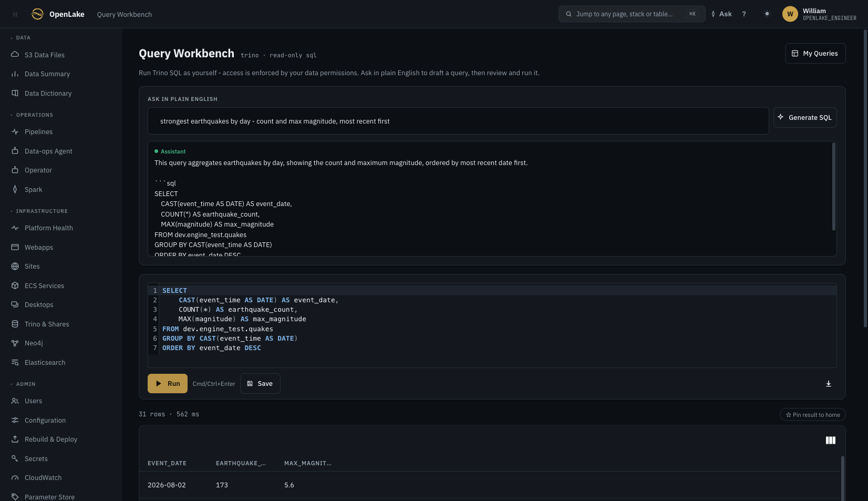Viewport: 868px width, 501px height.
Task: Click the main page vertical scrollbar
Action: [x=865, y=179]
